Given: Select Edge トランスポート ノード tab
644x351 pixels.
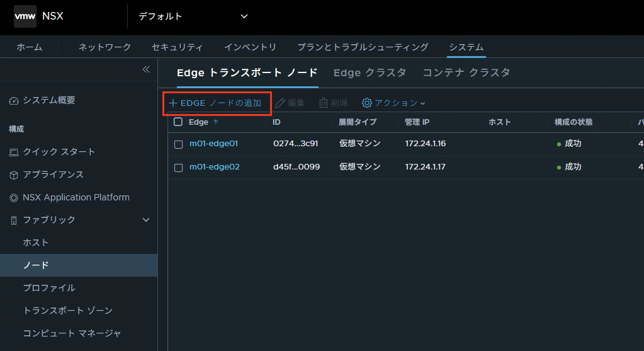Looking at the screenshot, I should tap(247, 72).
